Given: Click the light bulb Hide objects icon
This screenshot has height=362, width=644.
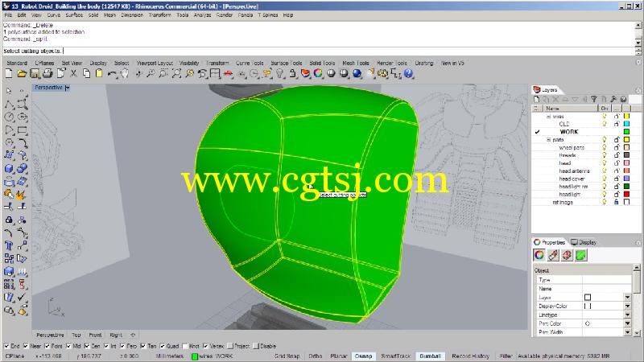Looking at the screenshot, I should click(x=279, y=73).
